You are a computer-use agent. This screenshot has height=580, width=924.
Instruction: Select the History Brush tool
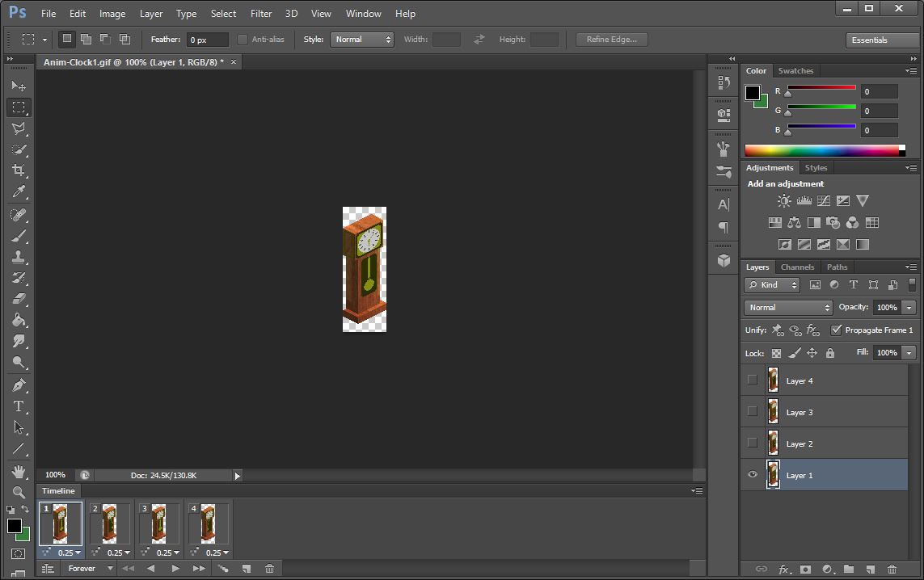pyautogui.click(x=19, y=278)
